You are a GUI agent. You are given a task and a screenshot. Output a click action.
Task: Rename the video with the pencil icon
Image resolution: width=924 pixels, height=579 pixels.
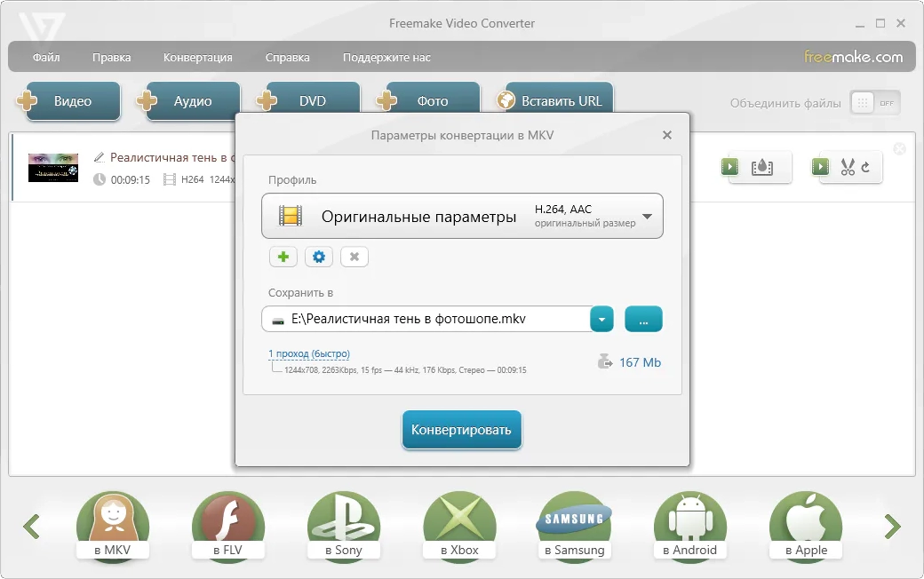point(99,157)
